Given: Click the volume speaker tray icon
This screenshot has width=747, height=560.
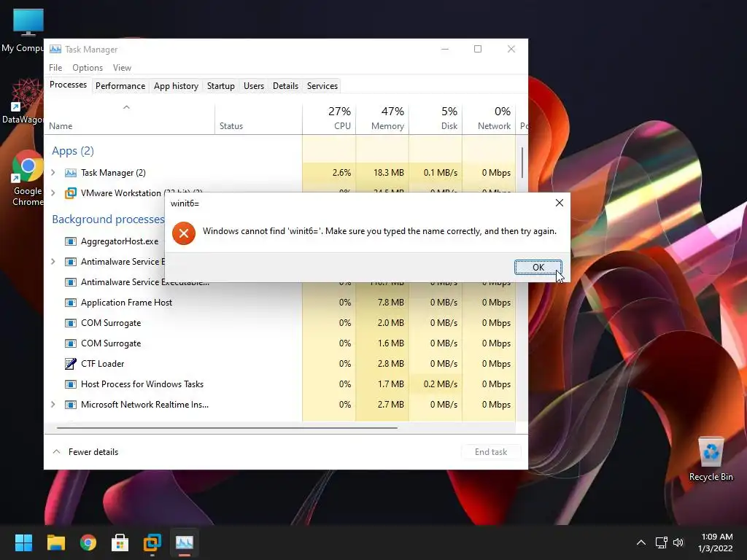Looking at the screenshot, I should pos(678,542).
